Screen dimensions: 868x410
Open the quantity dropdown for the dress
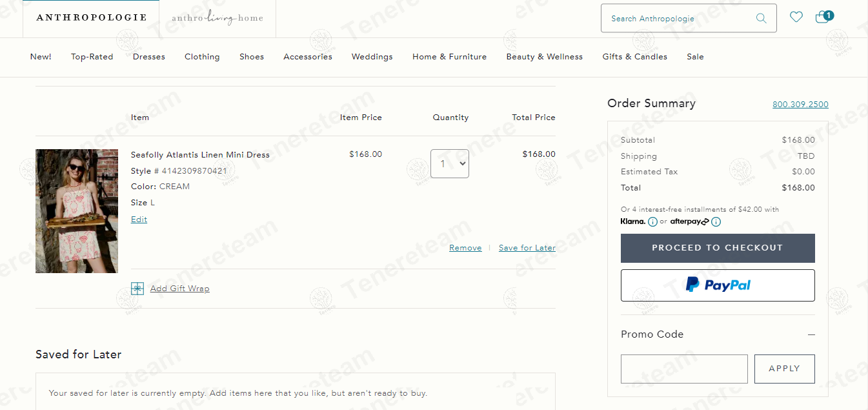point(450,163)
